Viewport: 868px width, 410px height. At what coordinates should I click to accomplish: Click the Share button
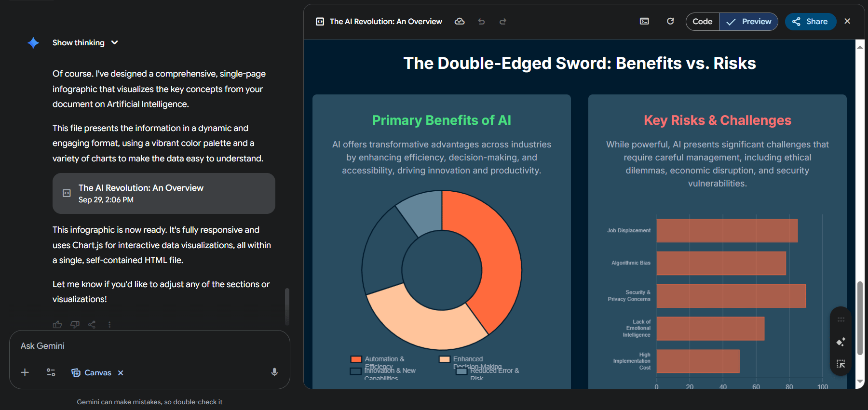click(811, 22)
